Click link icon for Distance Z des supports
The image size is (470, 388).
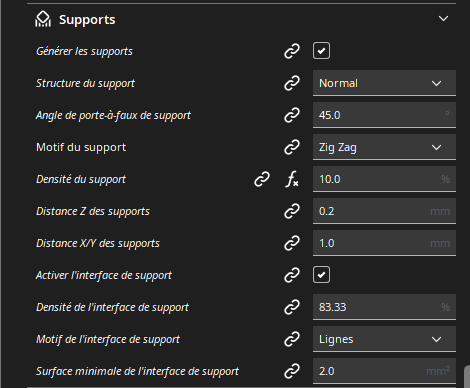pyautogui.click(x=292, y=211)
